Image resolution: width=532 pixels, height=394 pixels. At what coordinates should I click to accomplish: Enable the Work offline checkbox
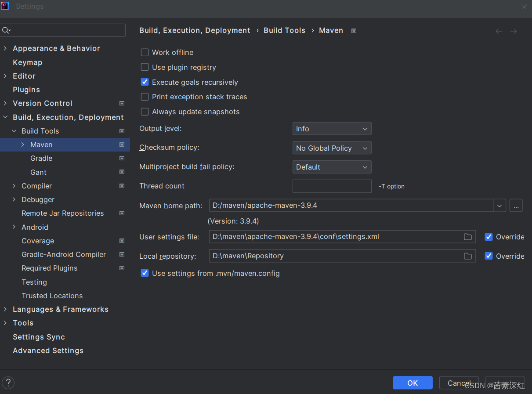click(x=145, y=52)
